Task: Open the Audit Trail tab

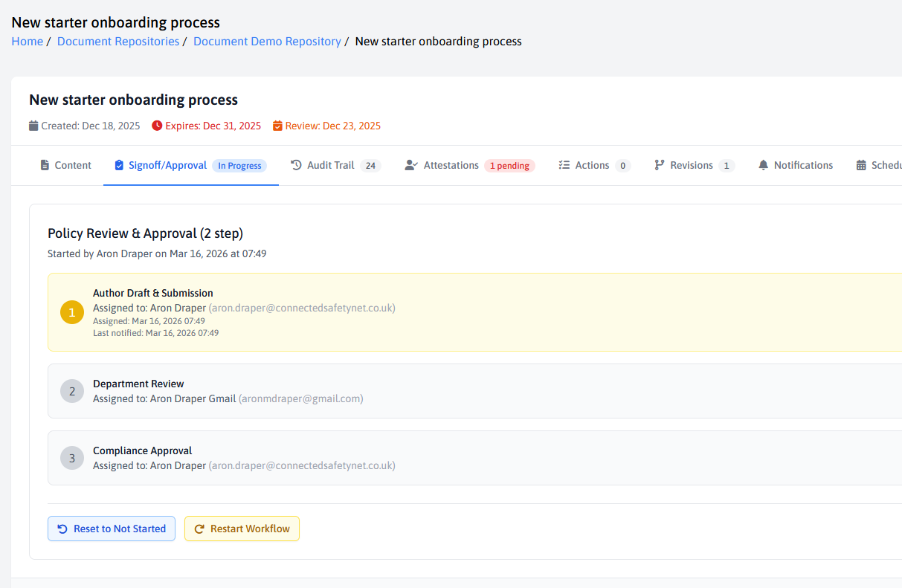Action: [330, 165]
